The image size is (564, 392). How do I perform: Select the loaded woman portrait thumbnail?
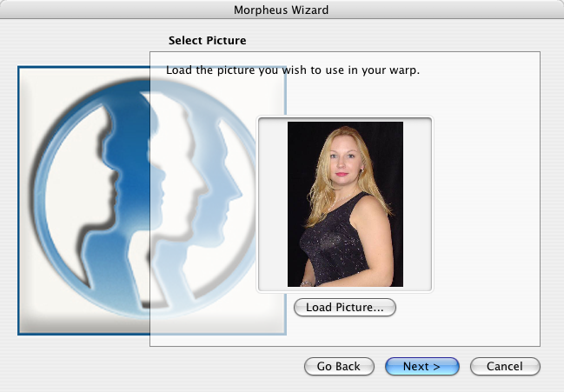tap(345, 204)
